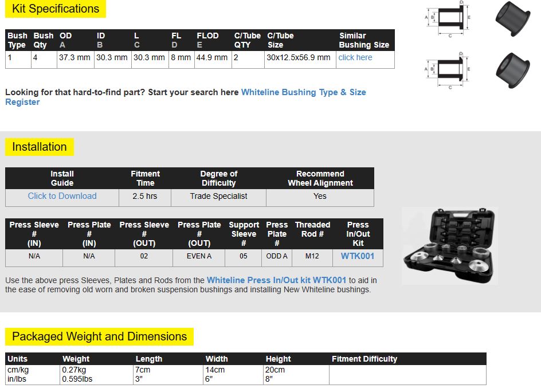Follow the Whiteline Press In/Out kit WTK001 link

pyautogui.click(x=276, y=280)
